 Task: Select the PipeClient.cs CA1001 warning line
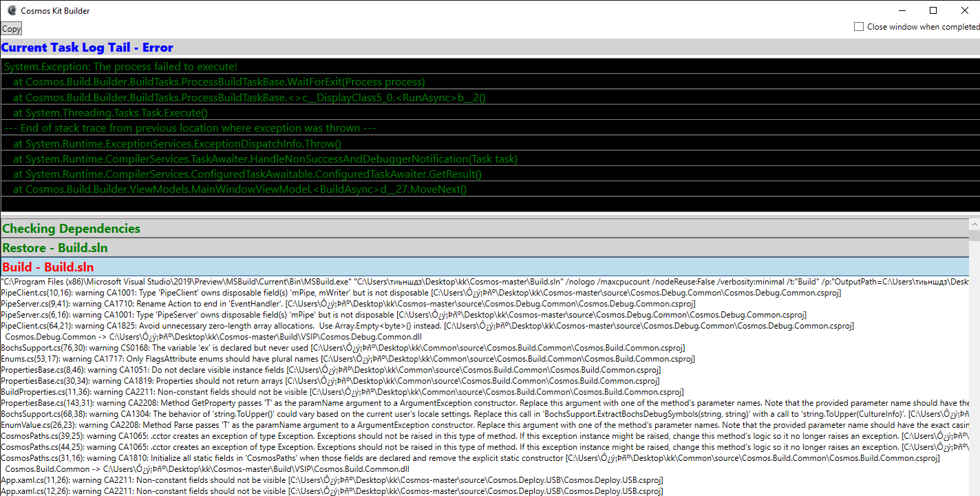(275, 293)
